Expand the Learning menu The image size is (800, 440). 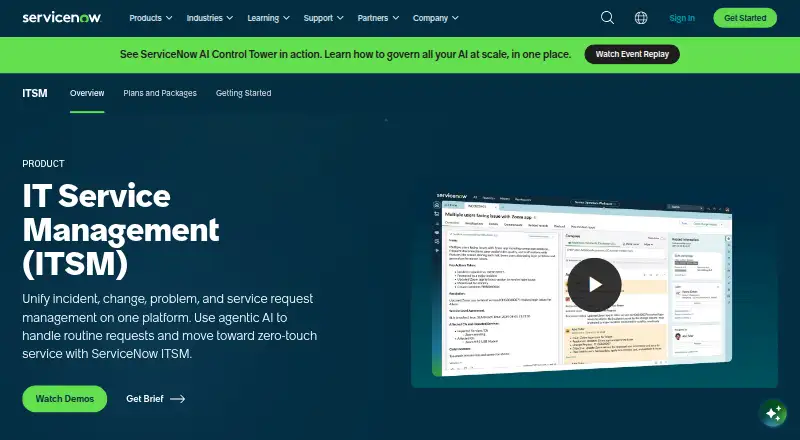tap(268, 18)
